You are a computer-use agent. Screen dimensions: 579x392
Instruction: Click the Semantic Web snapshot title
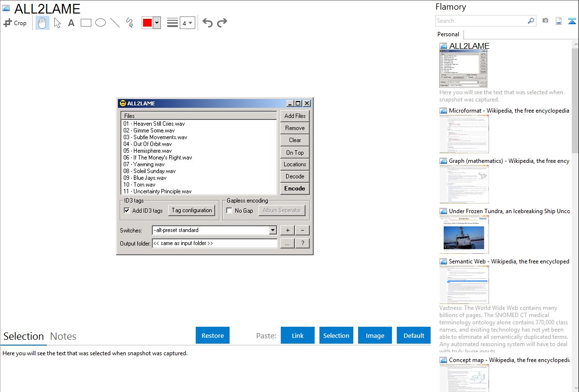509,261
